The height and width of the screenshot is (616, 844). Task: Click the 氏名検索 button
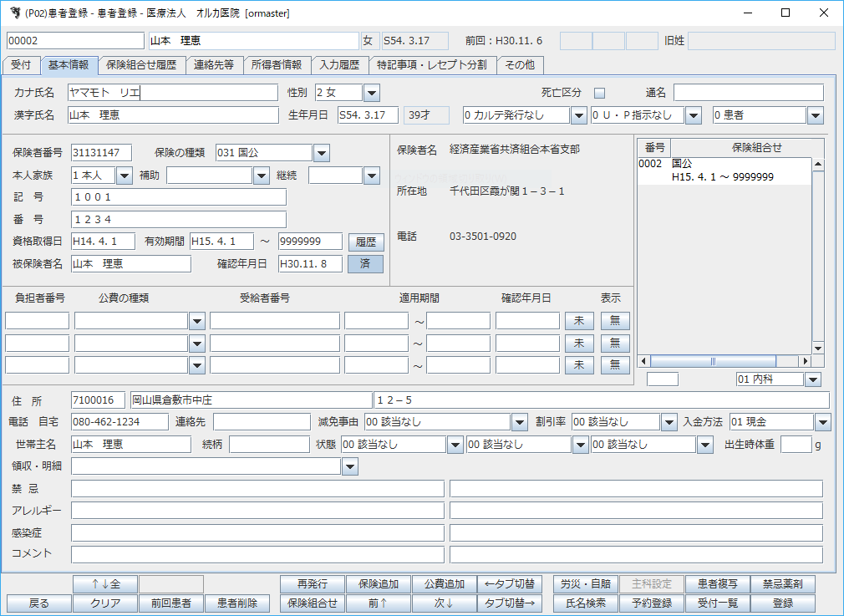(x=586, y=603)
